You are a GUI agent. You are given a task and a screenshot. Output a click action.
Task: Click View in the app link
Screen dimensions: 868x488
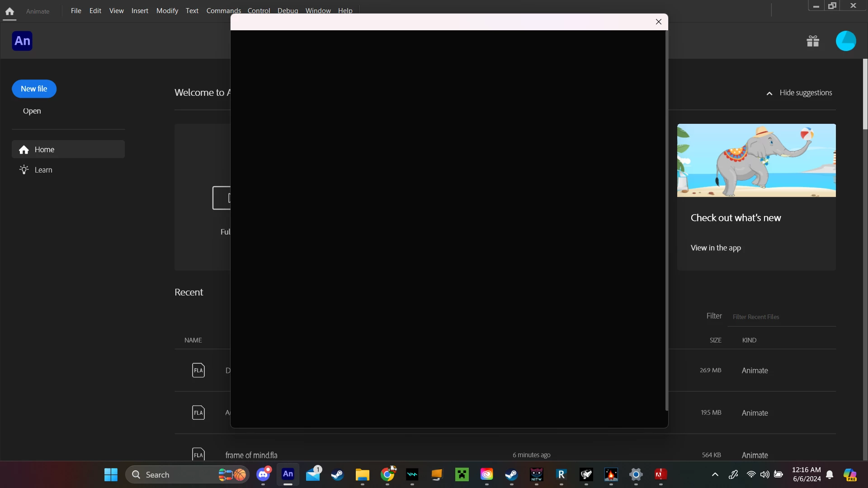tap(715, 248)
